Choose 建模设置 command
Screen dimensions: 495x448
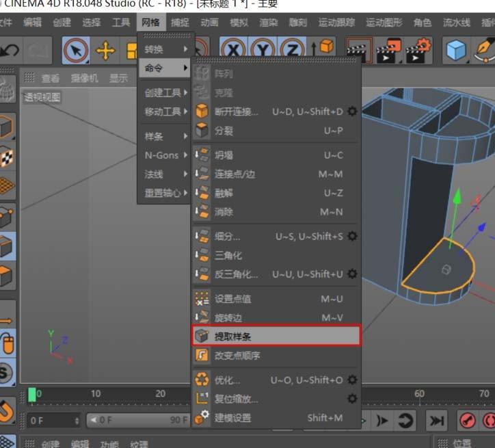276,418
